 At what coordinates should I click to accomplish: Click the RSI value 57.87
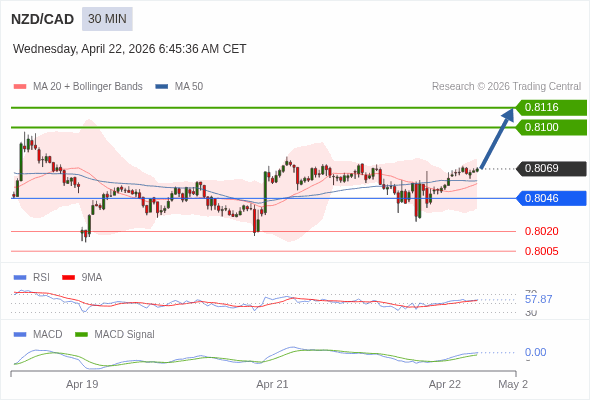(538, 300)
